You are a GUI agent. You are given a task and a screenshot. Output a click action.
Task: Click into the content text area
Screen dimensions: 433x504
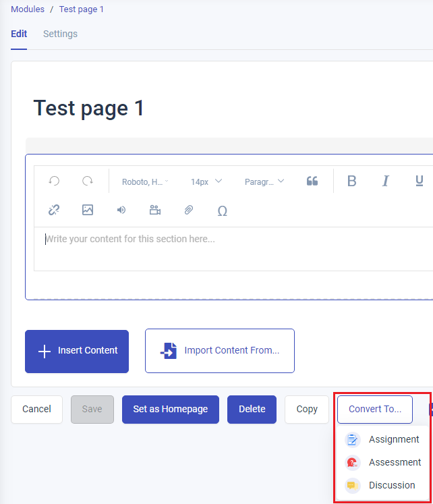pyautogui.click(x=233, y=249)
